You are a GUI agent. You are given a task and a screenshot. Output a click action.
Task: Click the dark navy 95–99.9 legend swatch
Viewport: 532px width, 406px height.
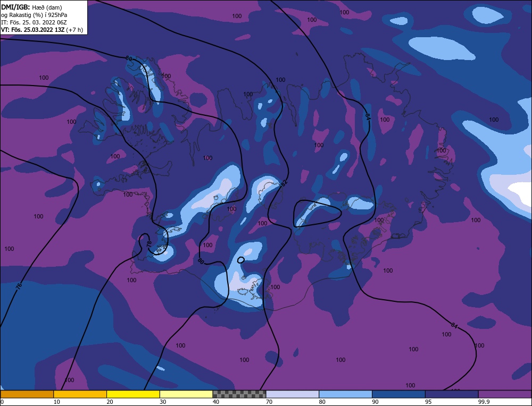[x=452, y=394]
